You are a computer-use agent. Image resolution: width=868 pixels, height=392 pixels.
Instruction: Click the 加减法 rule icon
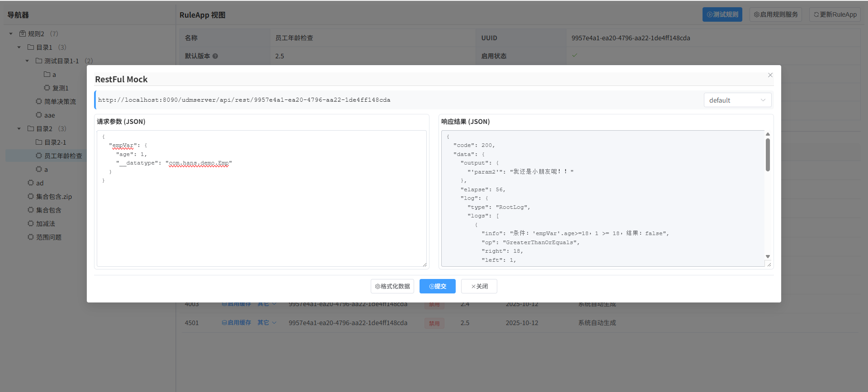coord(31,223)
